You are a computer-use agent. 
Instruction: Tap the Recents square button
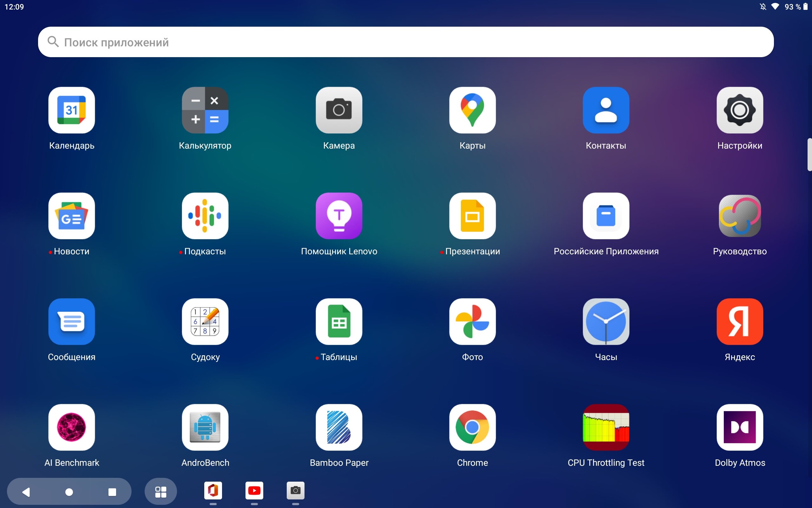112,492
